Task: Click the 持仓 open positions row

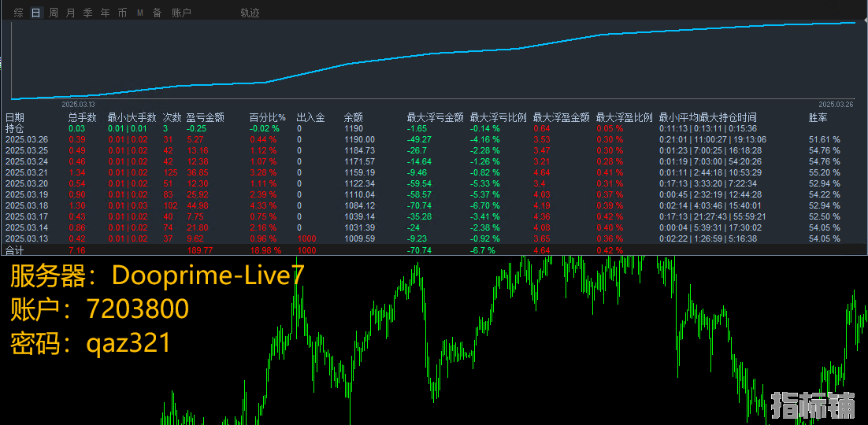Action: 15,129
